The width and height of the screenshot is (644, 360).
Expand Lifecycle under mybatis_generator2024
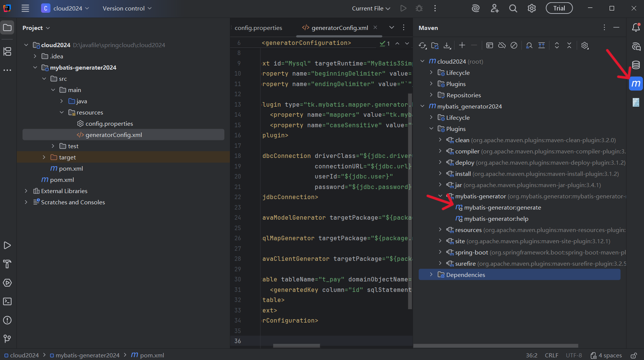coord(431,118)
